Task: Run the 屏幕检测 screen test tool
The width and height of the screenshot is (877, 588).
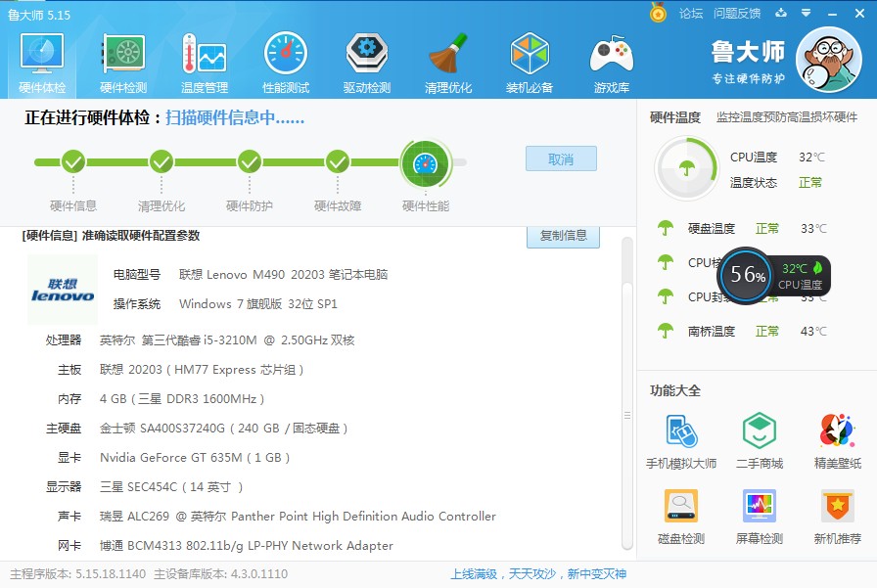Action: pyautogui.click(x=760, y=516)
